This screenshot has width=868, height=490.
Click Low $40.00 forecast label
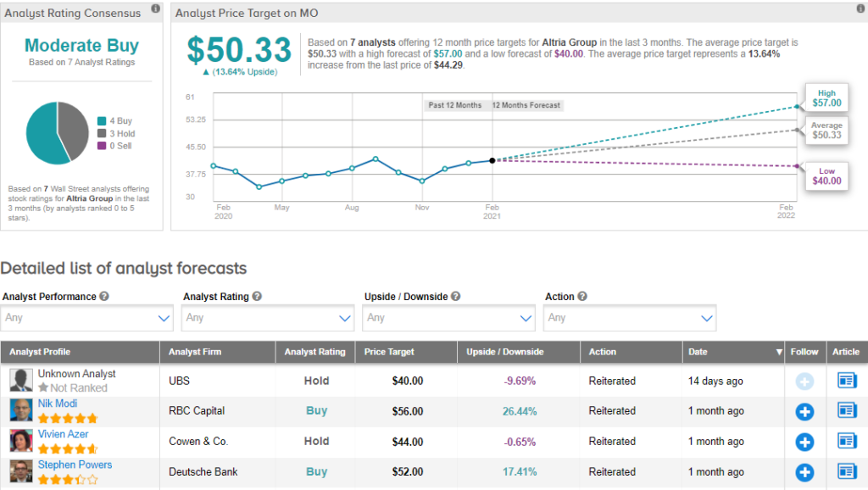[826, 176]
